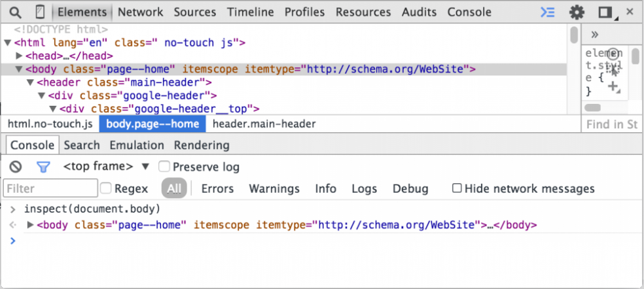Check Hide network messages option
The height and width of the screenshot is (289, 644).
457,188
